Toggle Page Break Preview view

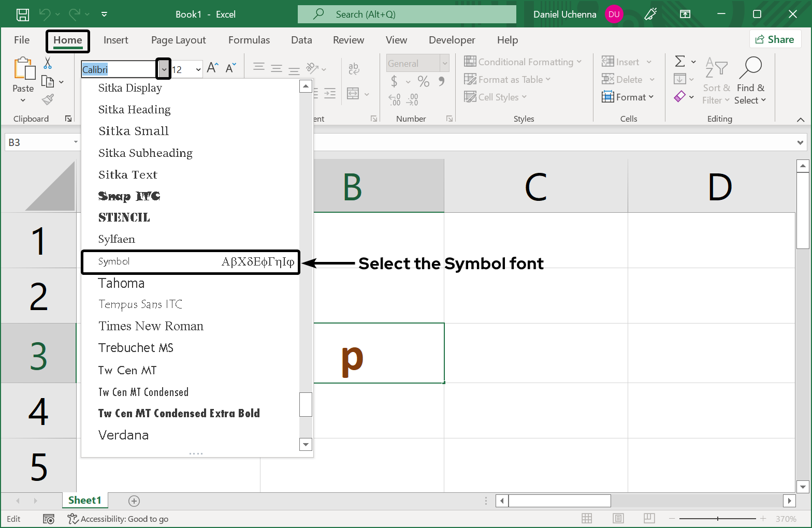pos(649,519)
